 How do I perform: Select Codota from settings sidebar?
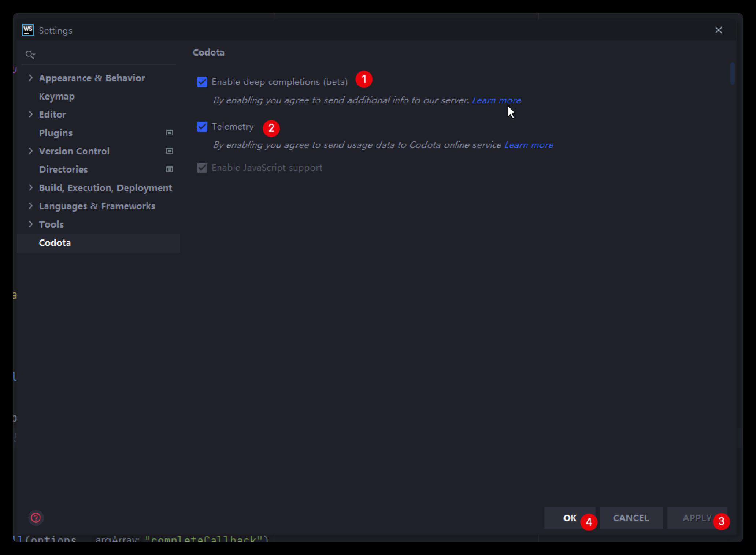(x=55, y=242)
